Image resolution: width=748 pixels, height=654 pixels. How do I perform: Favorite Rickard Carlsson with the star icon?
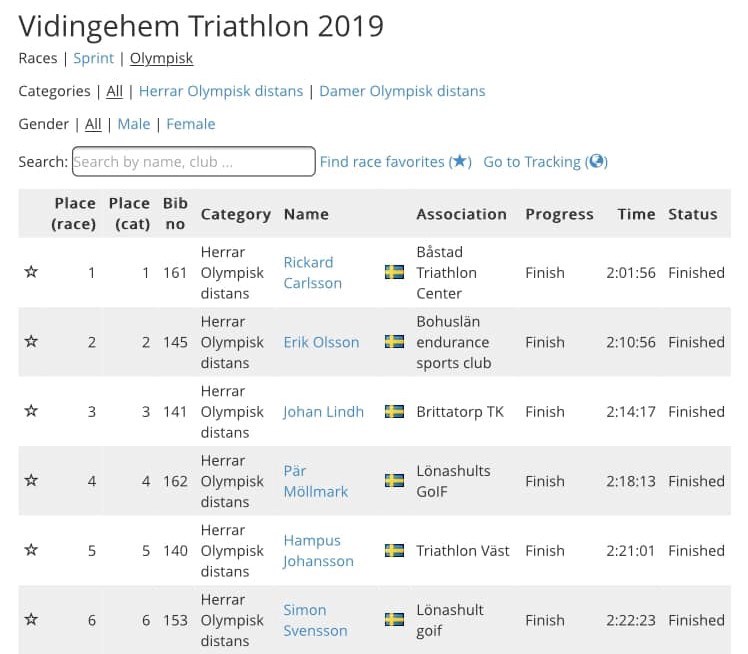[x=31, y=272]
